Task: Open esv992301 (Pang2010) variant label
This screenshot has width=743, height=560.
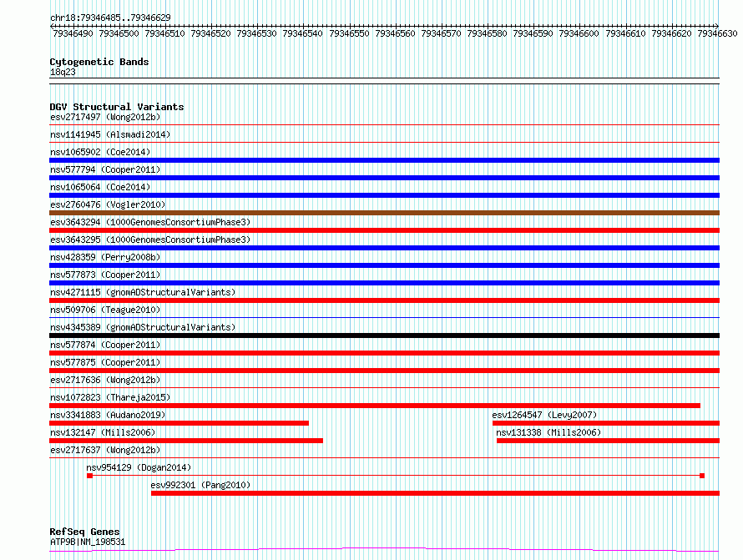Action: click(x=200, y=485)
